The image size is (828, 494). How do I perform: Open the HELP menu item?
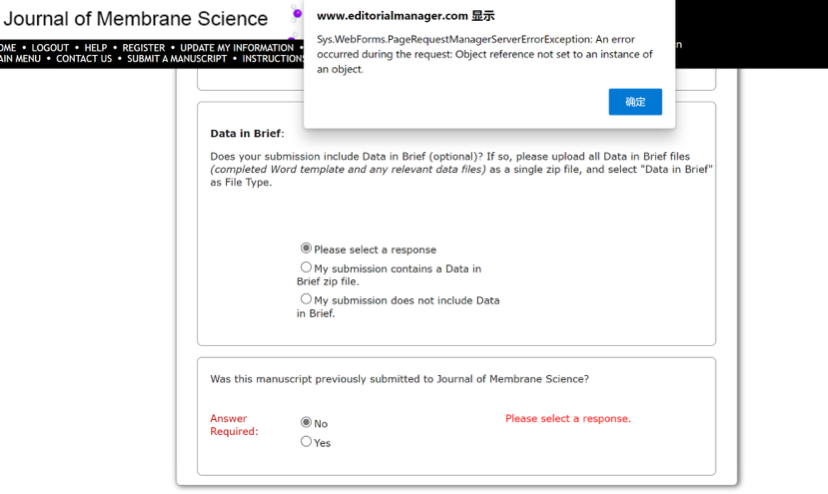95,48
